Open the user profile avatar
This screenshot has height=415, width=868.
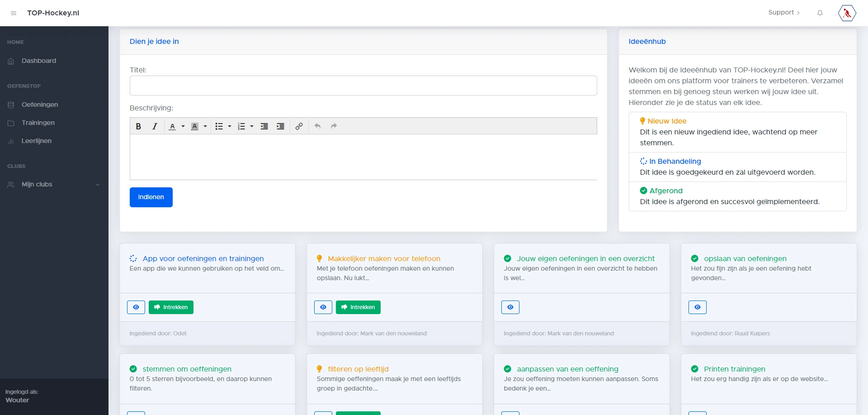pos(847,13)
